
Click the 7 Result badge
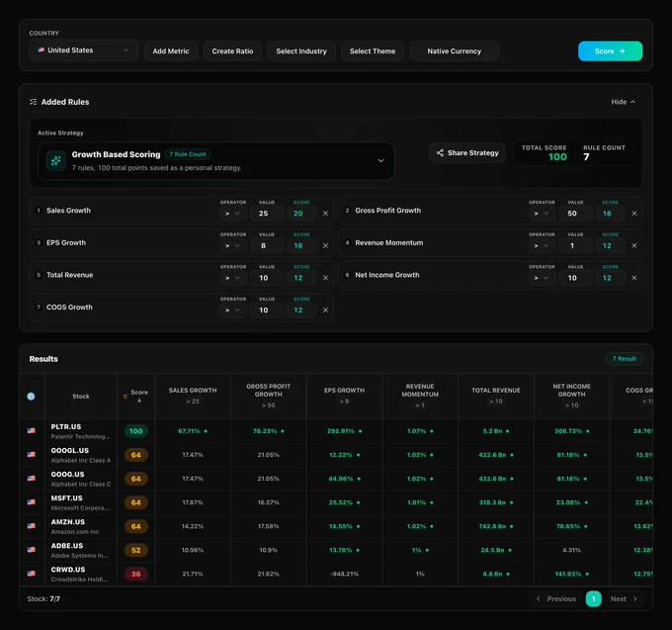point(624,359)
